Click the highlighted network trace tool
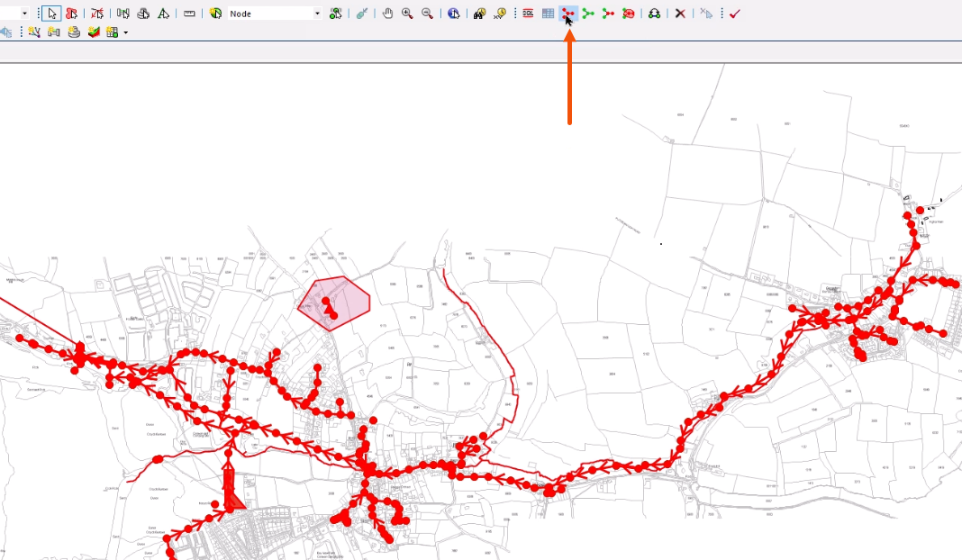 click(567, 13)
